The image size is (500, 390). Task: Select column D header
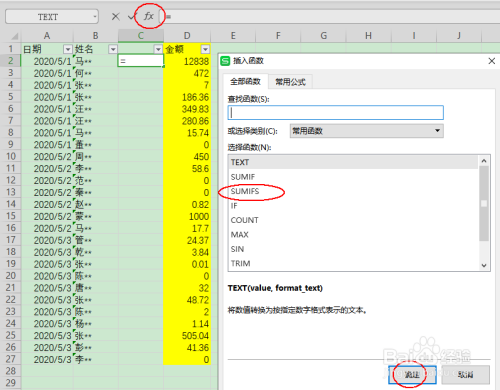[187, 36]
